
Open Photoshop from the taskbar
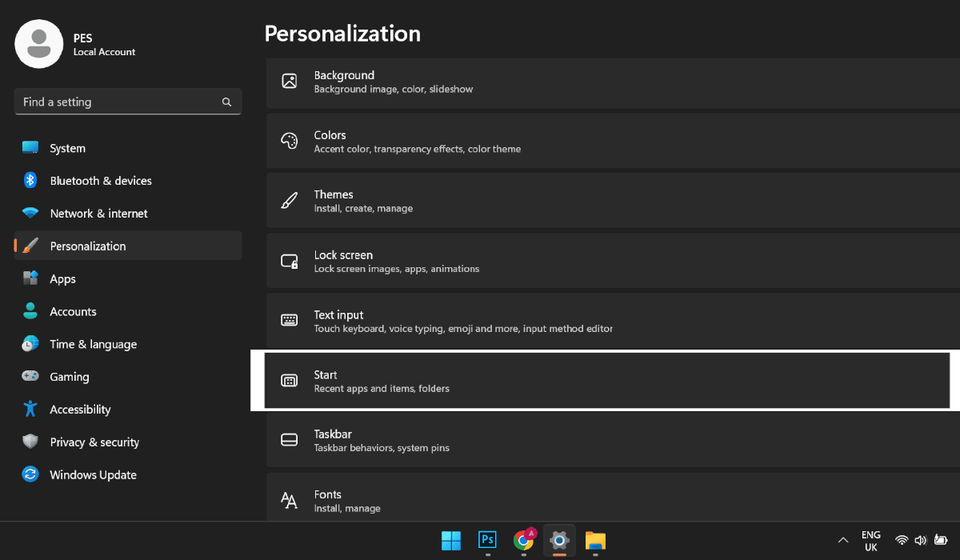487,540
